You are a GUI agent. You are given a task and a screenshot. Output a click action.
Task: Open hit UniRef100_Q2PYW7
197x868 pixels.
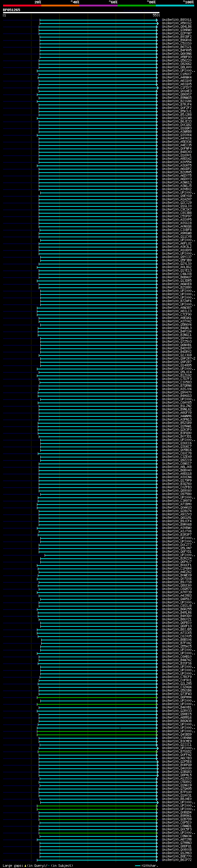coord(176,33)
